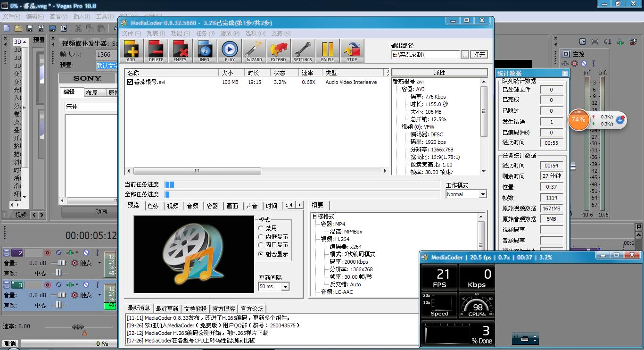Click the 输出路径 output path field
This screenshot has height=350, width=644.
pos(426,55)
